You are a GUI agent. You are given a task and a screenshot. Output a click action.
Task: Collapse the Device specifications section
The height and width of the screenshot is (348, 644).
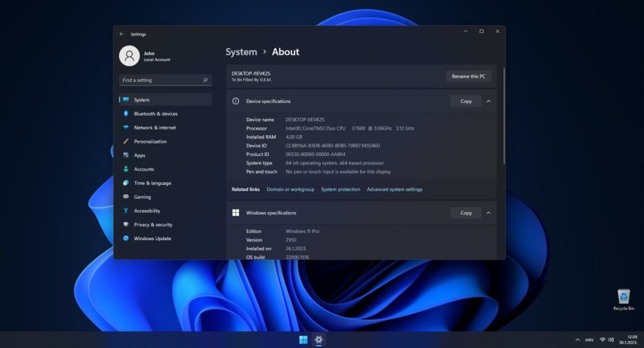488,102
